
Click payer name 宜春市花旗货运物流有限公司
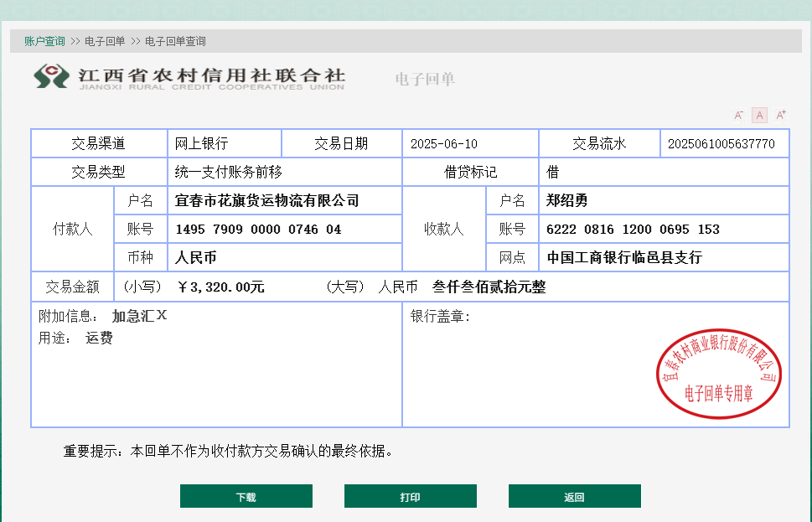click(266, 200)
